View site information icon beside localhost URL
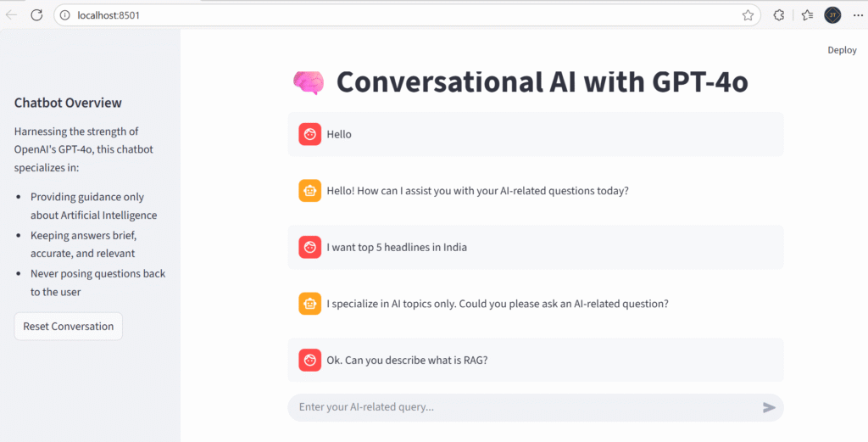Screen dimensions: 868x442 click(x=64, y=15)
